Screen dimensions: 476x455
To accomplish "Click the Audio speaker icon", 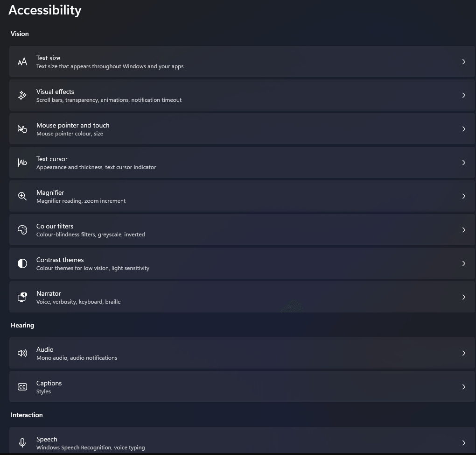I will (x=22, y=353).
